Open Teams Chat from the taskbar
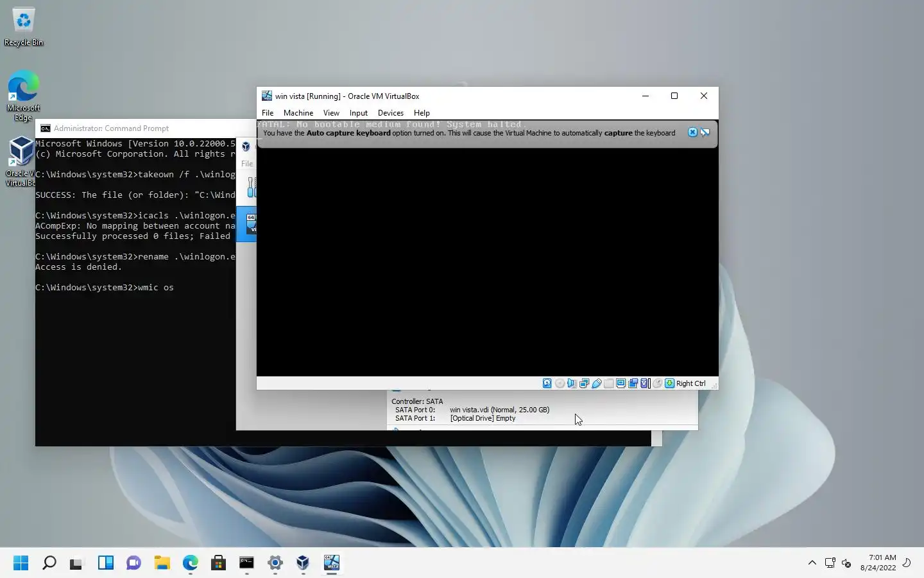 point(133,563)
